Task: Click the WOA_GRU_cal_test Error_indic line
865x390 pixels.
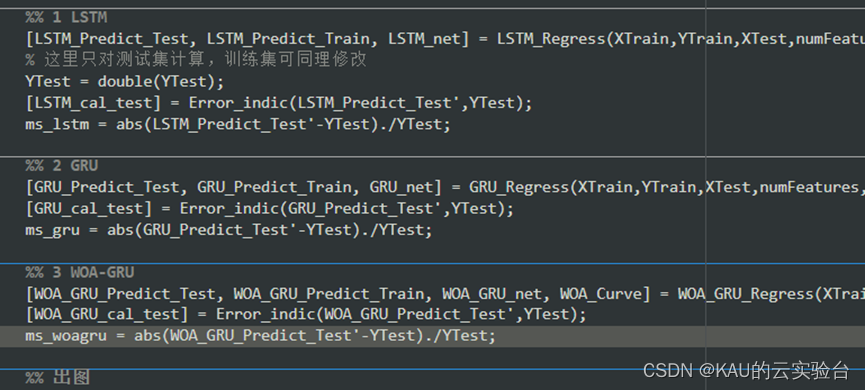Action: click(x=306, y=315)
